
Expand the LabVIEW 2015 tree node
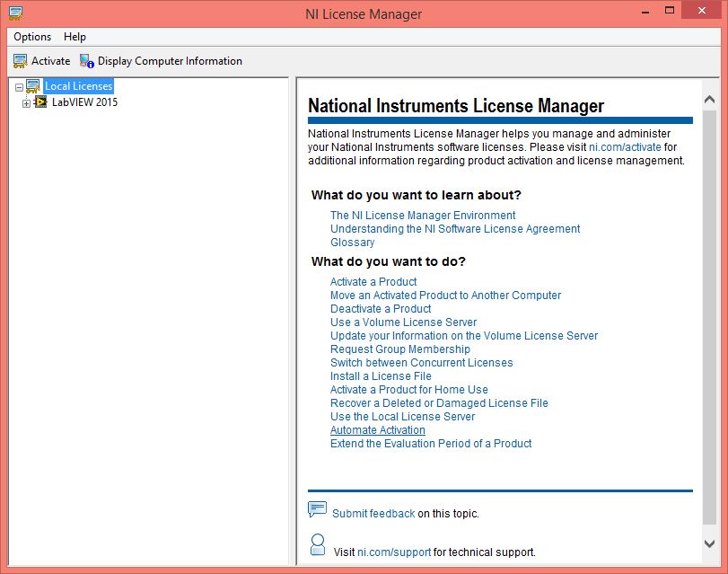point(26,103)
